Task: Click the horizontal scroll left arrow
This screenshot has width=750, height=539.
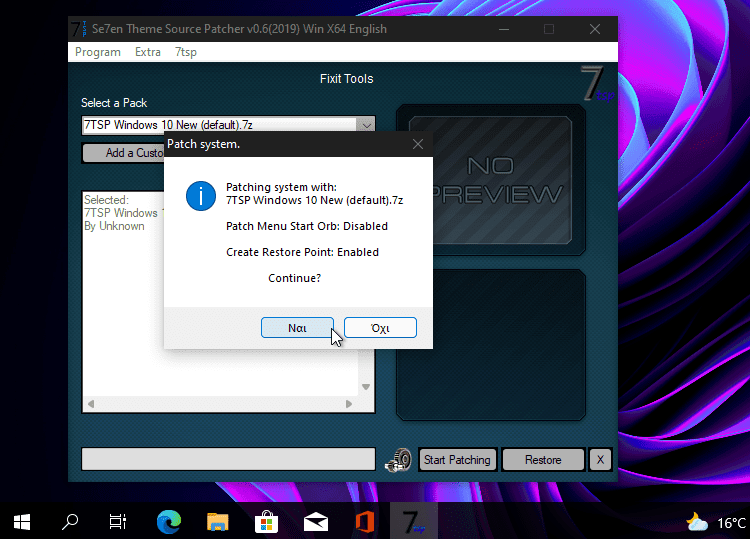Action: tap(91, 404)
